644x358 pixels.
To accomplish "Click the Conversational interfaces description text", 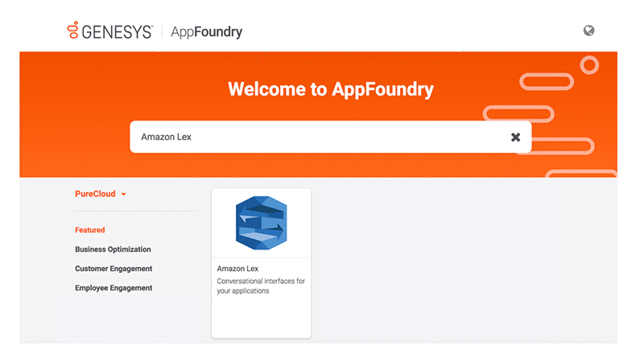I will coord(261,286).
